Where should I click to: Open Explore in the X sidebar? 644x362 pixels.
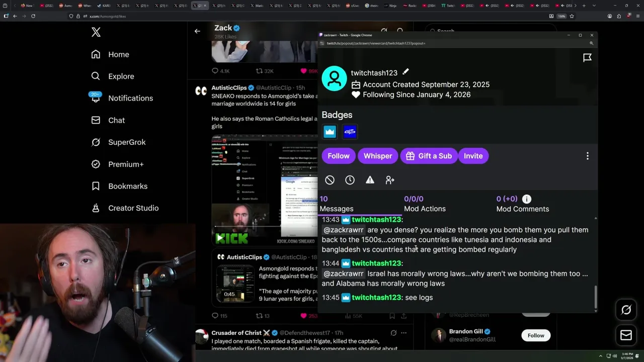point(113,76)
